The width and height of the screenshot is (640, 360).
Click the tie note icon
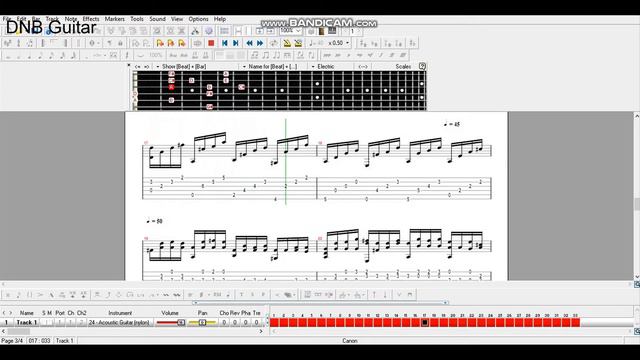point(140,55)
